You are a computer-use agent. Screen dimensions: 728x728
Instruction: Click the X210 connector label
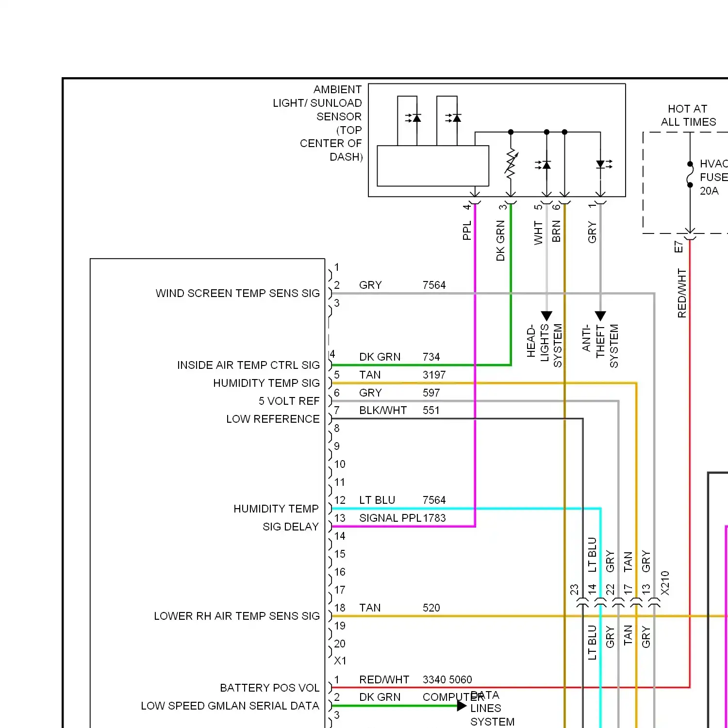[665, 583]
